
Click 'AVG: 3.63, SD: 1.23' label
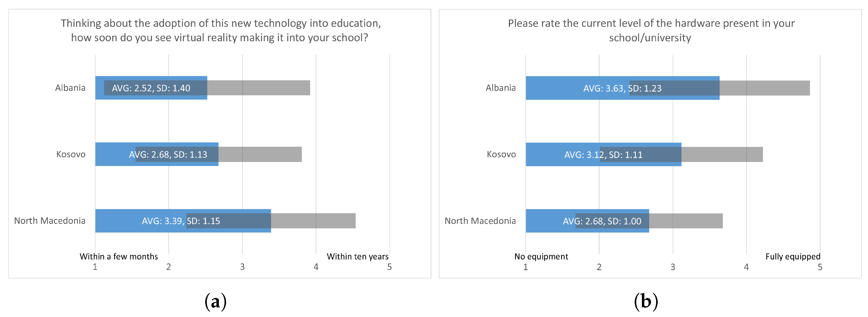[622, 88]
